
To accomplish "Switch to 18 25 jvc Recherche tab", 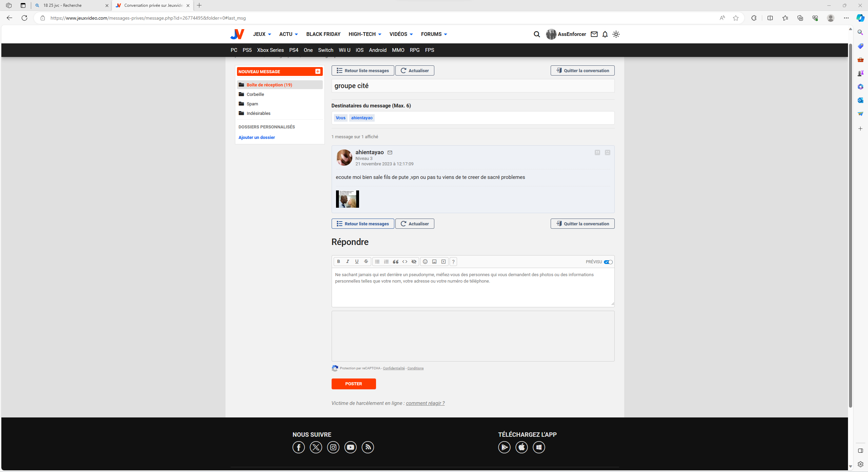I will coord(72,5).
